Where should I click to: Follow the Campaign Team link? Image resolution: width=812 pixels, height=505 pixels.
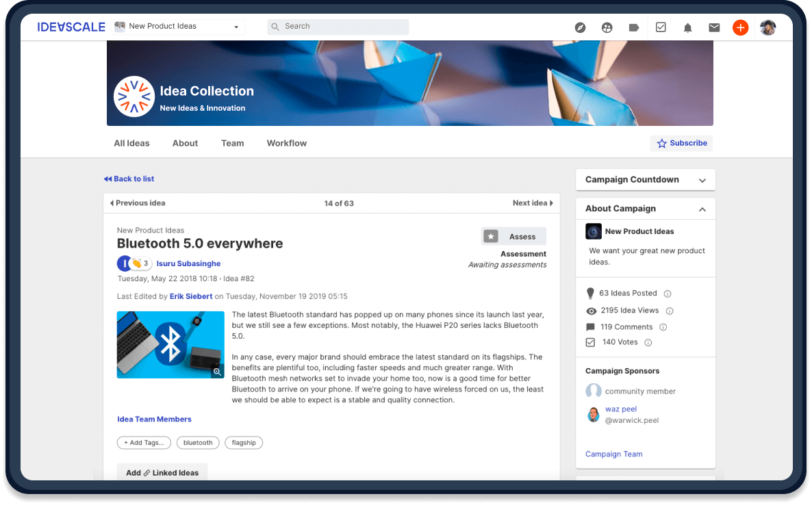pyautogui.click(x=613, y=454)
